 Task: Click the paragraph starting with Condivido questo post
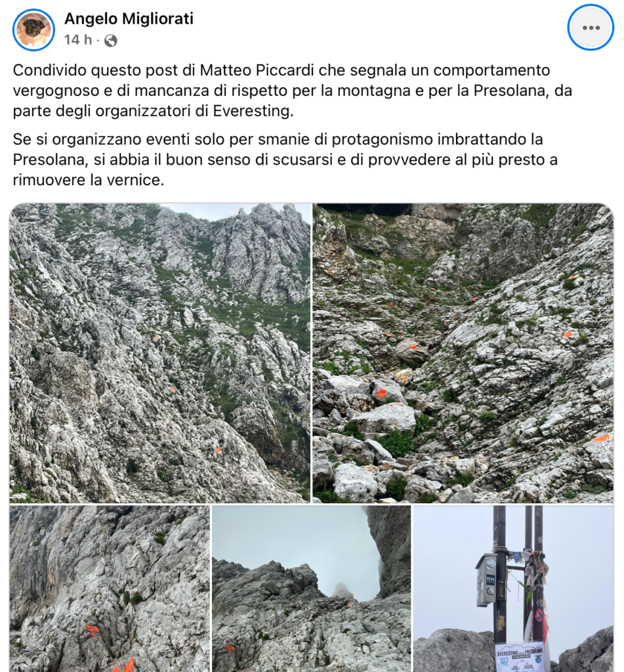tap(292, 91)
